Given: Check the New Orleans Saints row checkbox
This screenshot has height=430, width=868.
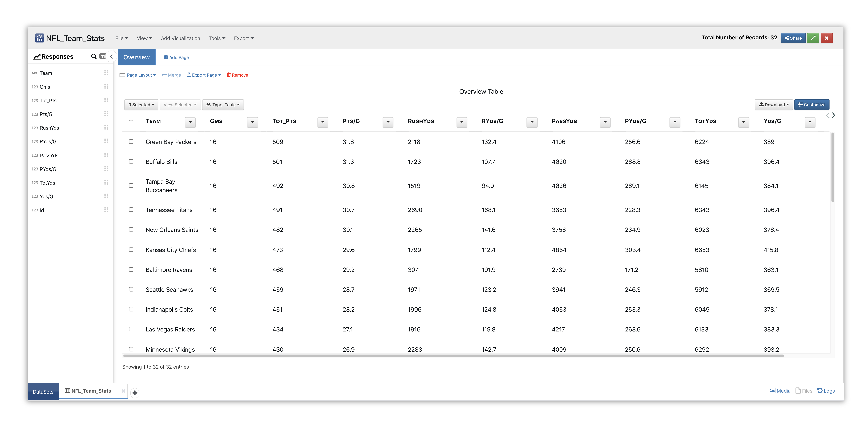Looking at the screenshot, I should [x=131, y=229].
